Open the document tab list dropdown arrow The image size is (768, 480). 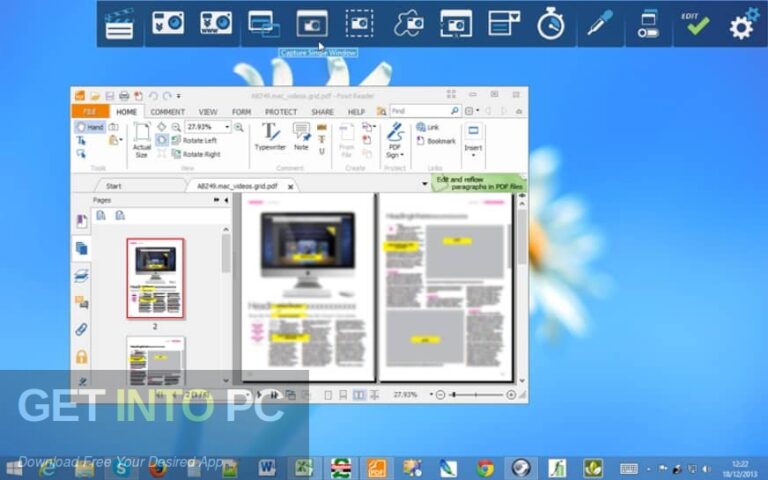425,184
